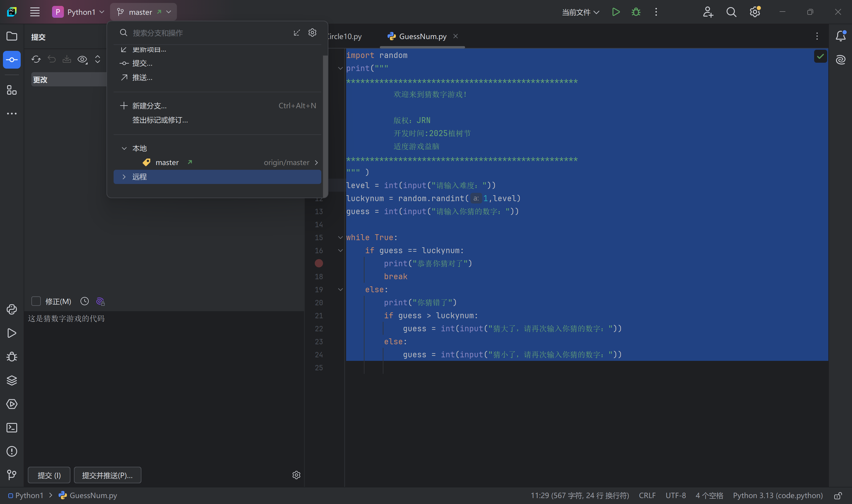Click the 搜索分支和操作 search field
852x504 pixels.
pos(204,33)
